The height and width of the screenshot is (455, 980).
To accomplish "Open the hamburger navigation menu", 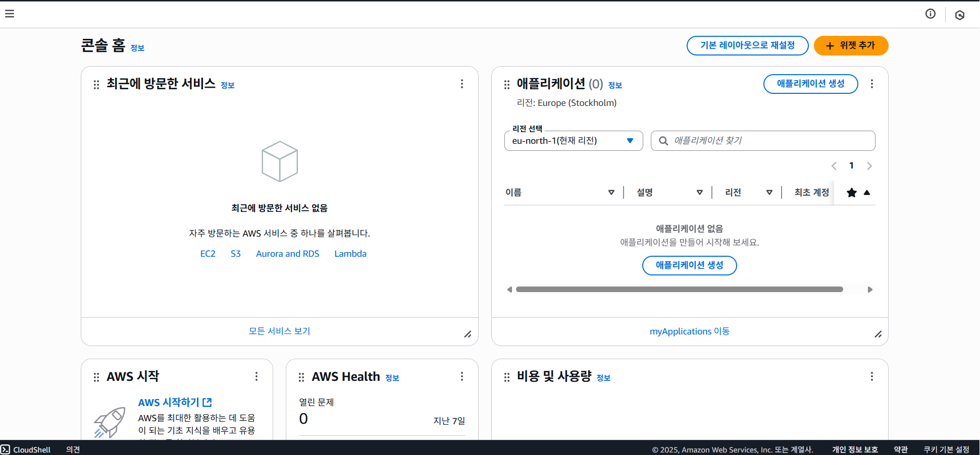I will [x=10, y=14].
